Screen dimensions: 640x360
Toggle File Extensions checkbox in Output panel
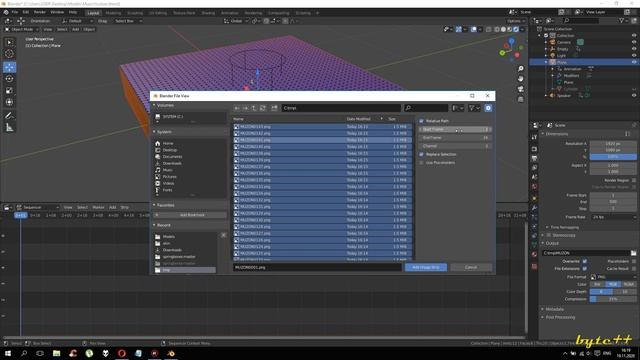584,269
